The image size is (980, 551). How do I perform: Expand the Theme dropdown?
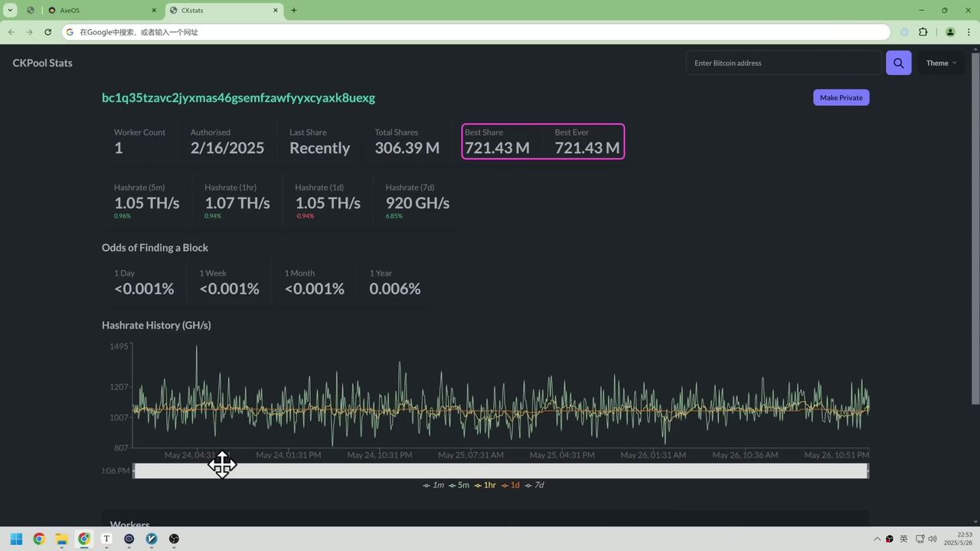tap(941, 63)
